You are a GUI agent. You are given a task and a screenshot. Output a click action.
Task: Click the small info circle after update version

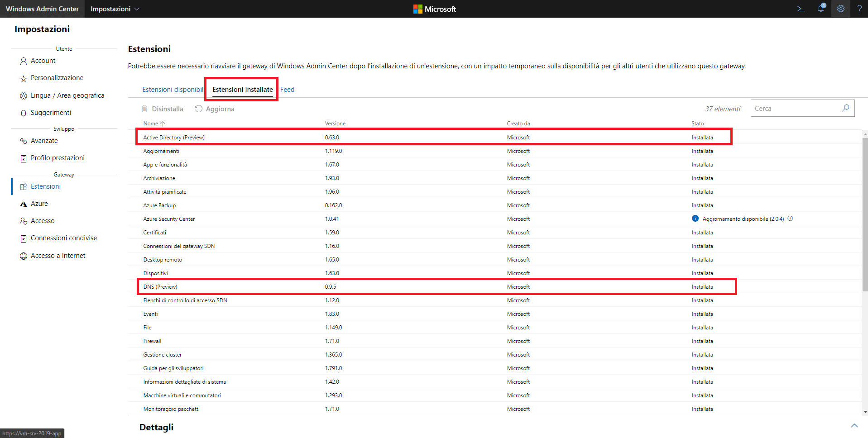coord(790,219)
